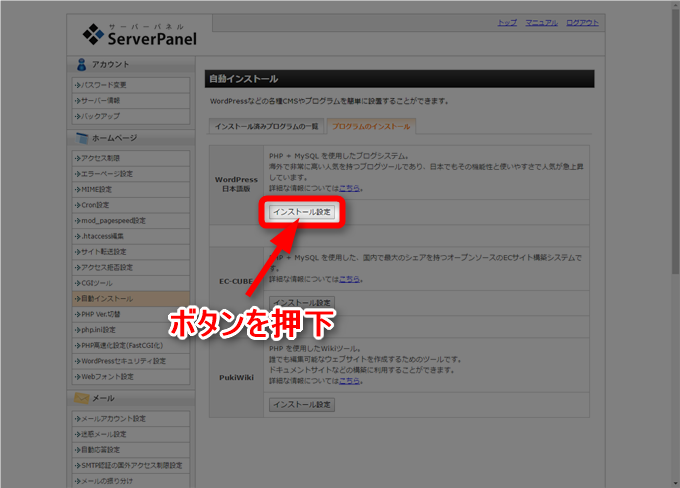Click インストール設定 button for WordPress
Image resolution: width=680 pixels, height=488 pixels.
point(302,212)
